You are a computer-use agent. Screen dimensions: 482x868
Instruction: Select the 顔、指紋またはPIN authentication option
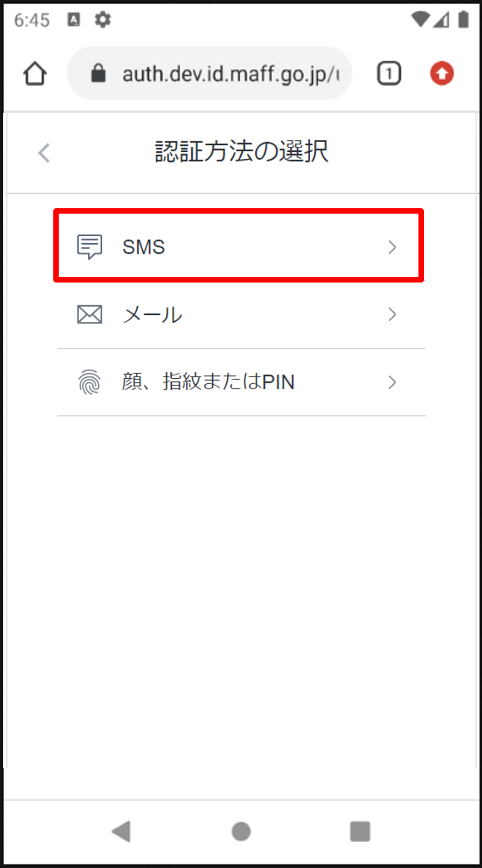click(241, 382)
